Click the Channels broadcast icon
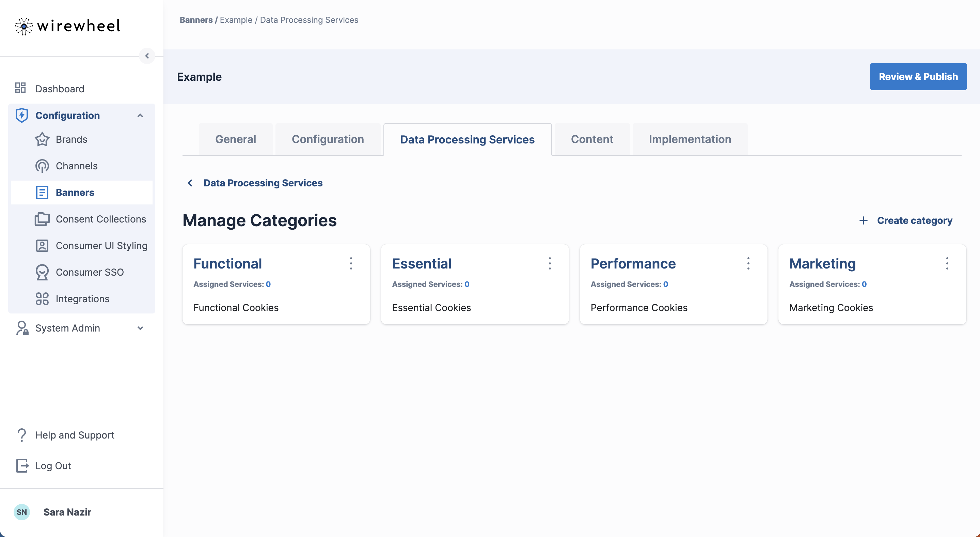 coord(42,166)
